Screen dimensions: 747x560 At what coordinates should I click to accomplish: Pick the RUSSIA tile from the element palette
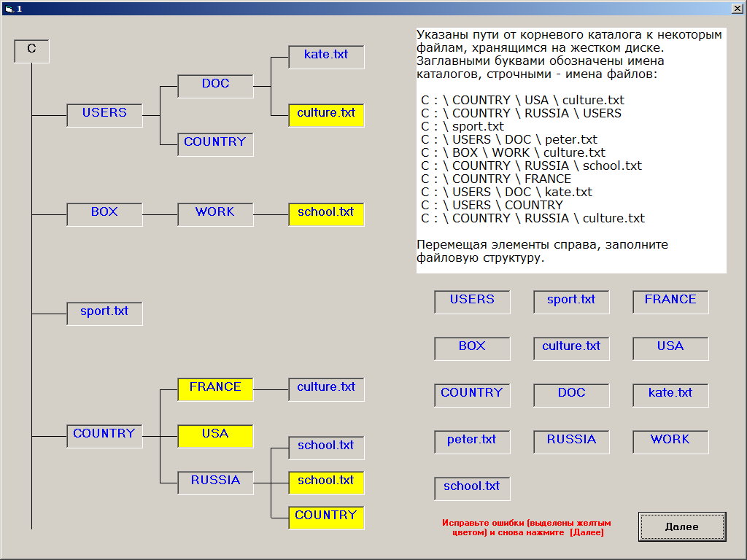tap(571, 442)
